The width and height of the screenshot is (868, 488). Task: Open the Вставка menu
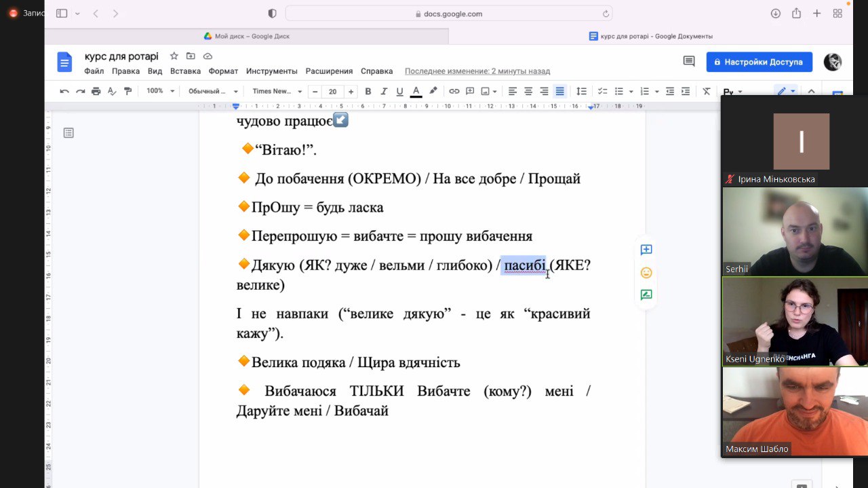[x=185, y=71]
